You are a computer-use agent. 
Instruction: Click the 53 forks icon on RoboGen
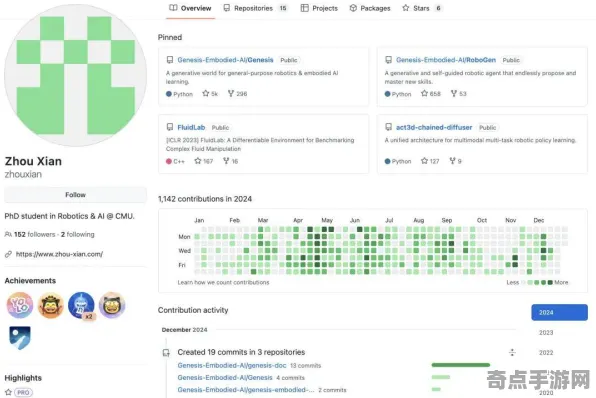453,94
